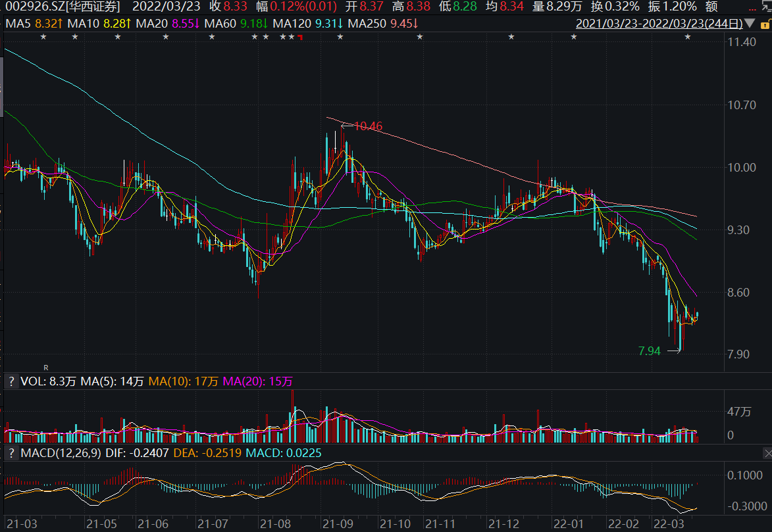Open the VOL indicator help question mark
This screenshot has height=532, width=772.
[12, 381]
